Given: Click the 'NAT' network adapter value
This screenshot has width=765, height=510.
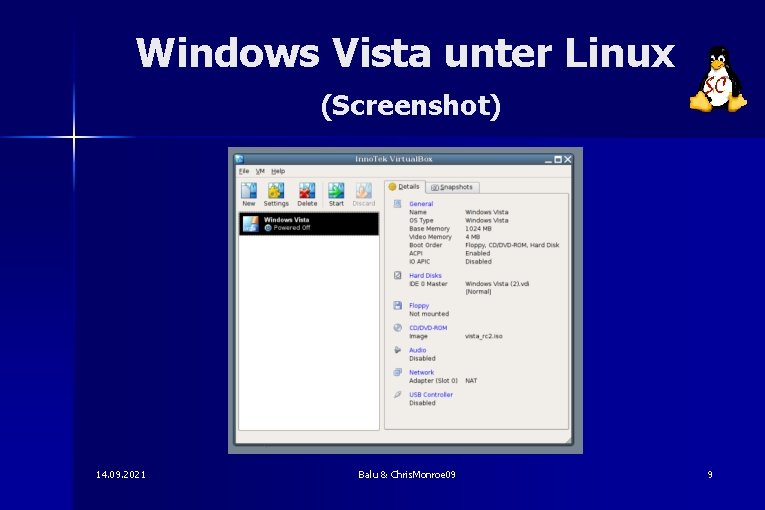Looking at the screenshot, I should [471, 381].
